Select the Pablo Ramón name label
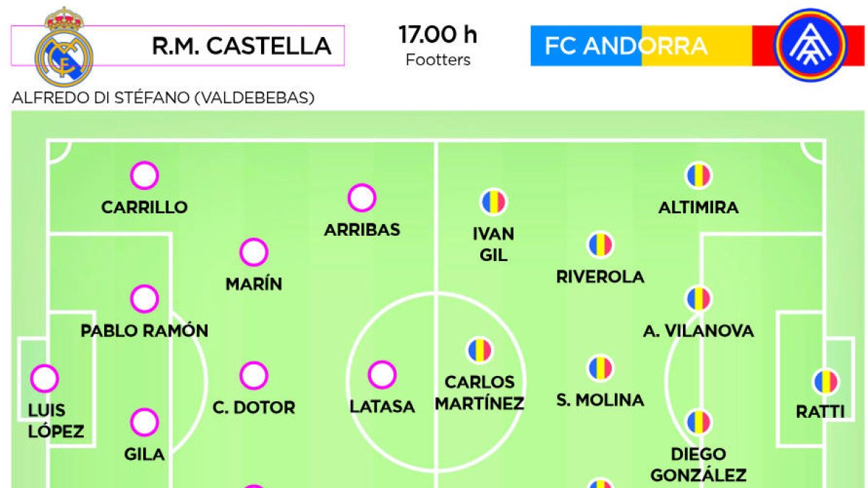This screenshot has height=488, width=868. [x=144, y=331]
